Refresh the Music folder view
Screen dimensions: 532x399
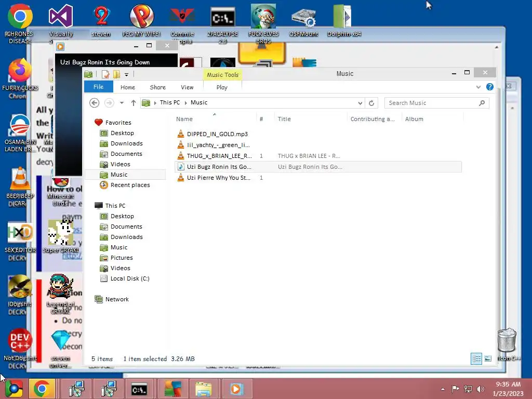pyautogui.click(x=371, y=103)
